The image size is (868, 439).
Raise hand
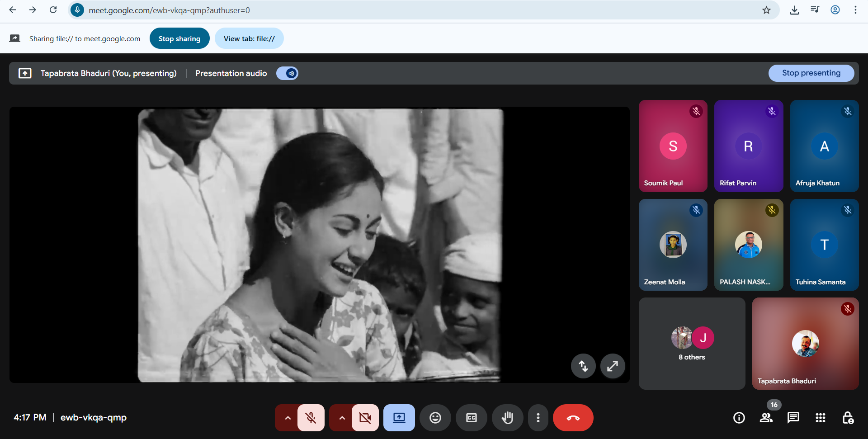click(x=508, y=418)
